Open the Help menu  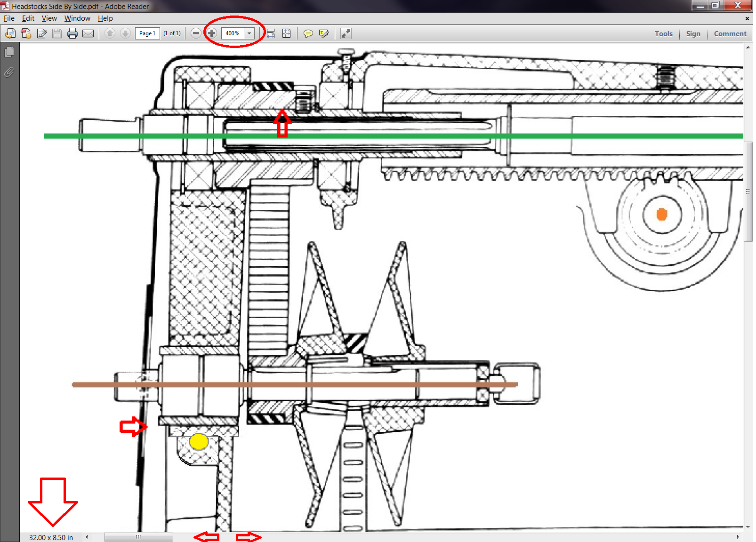[105, 18]
